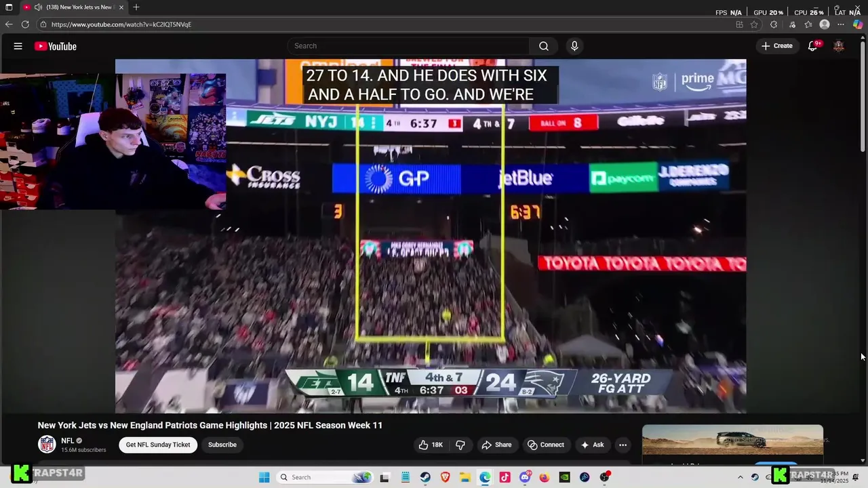Viewport: 868px width, 488px height.
Task: Show hidden system tray icons
Action: pyautogui.click(x=741, y=477)
